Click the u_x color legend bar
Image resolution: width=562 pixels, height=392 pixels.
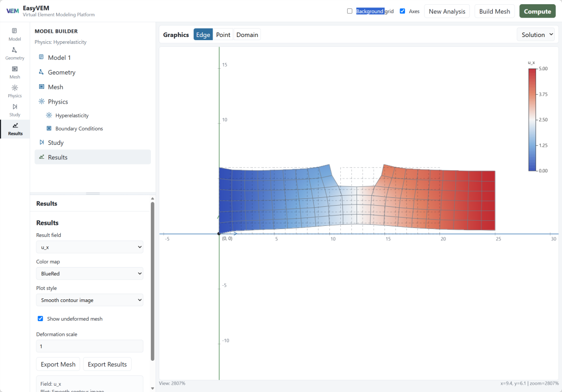click(x=532, y=119)
